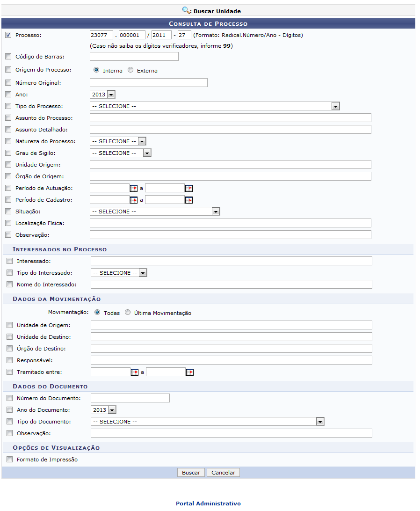The height and width of the screenshot is (511, 420).
Task: Open calendar for Tramitado entre end date
Action: pyautogui.click(x=190, y=372)
